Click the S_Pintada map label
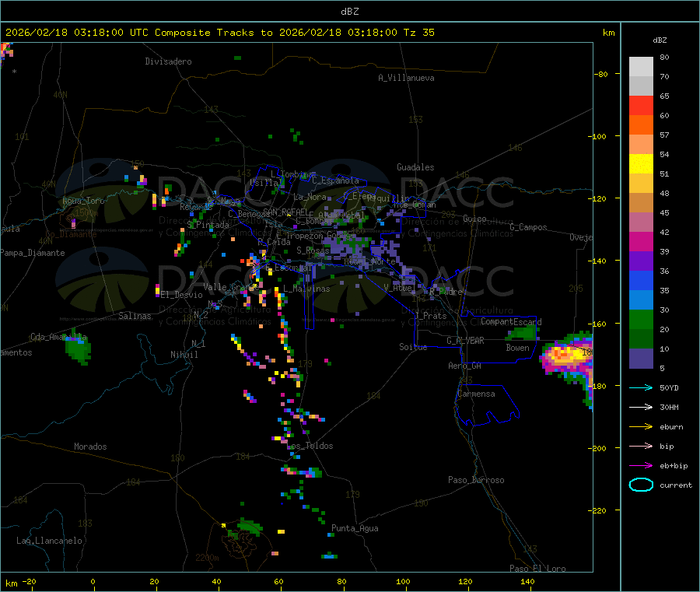This screenshot has height=592, width=700. pos(208,225)
